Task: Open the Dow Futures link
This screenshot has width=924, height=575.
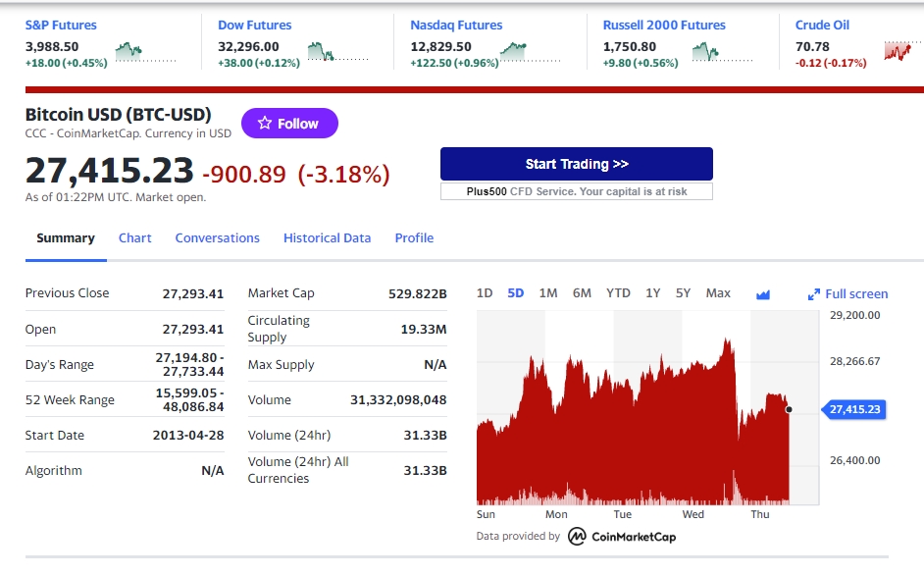Action: coord(255,25)
